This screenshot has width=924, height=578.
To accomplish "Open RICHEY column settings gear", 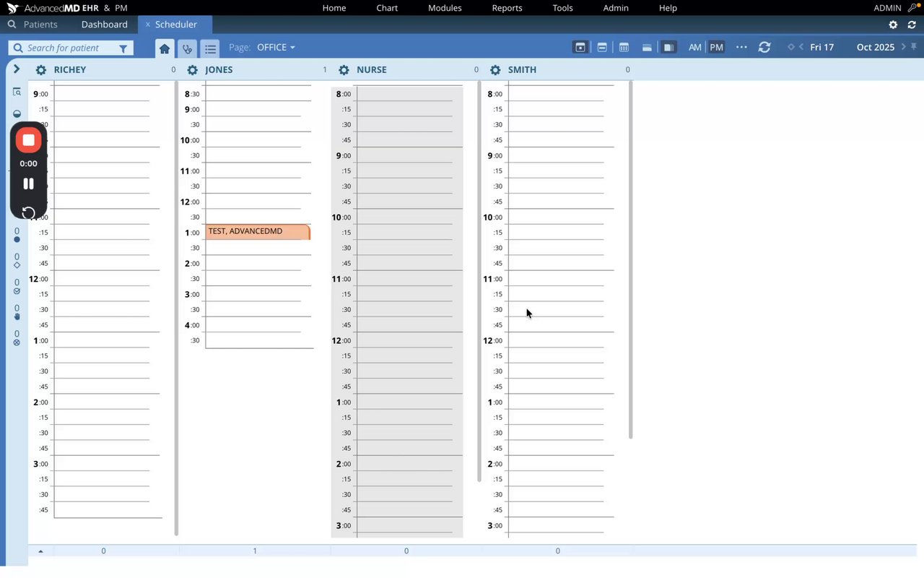I will (41, 70).
